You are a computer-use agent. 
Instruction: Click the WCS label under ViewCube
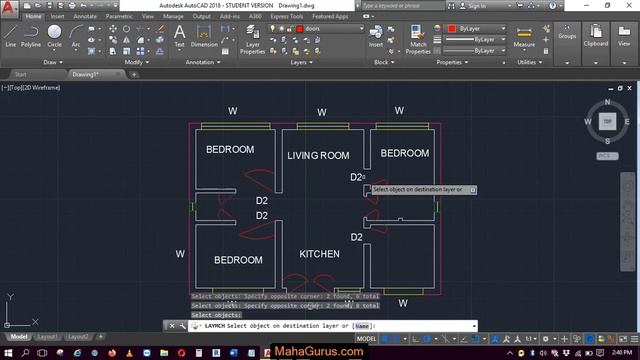tap(607, 156)
